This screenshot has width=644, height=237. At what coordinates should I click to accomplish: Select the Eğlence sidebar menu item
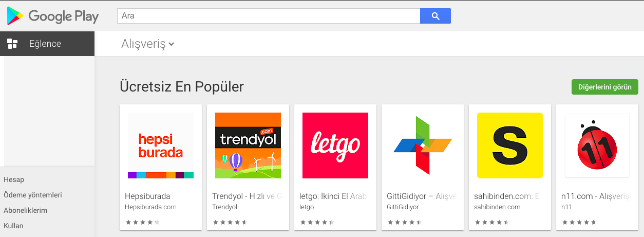click(47, 44)
